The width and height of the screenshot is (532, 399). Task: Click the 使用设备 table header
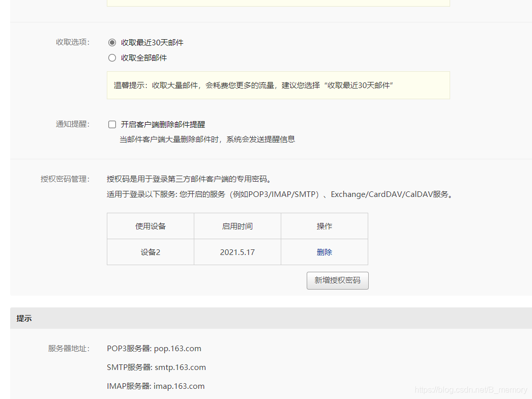click(150, 225)
